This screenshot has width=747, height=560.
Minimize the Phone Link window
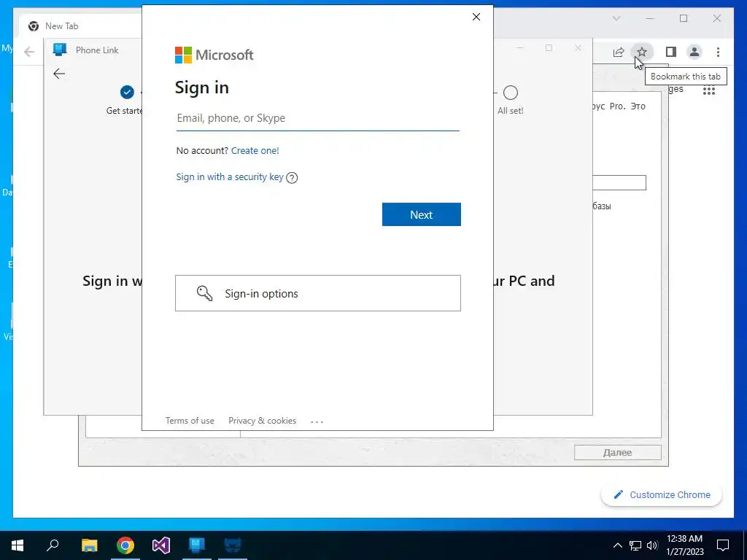(519, 47)
